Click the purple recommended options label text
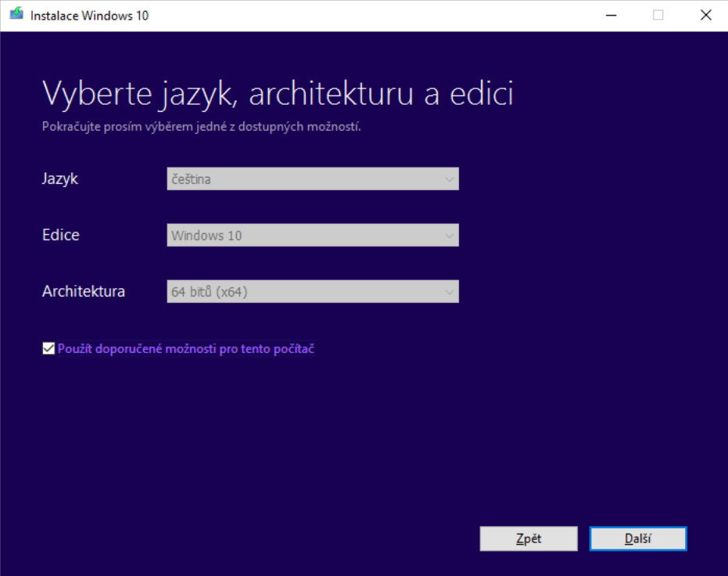The image size is (728, 576). (185, 348)
